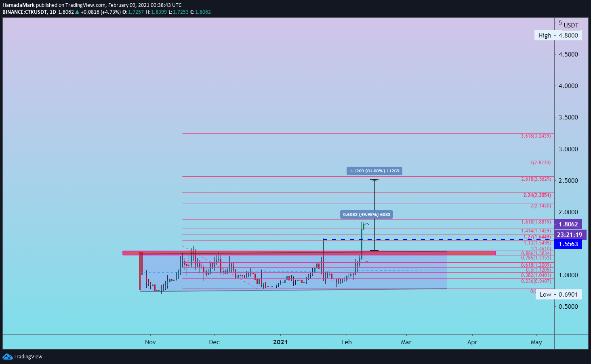Click the Dec label on time axis
The width and height of the screenshot is (591, 364).
tap(215, 342)
